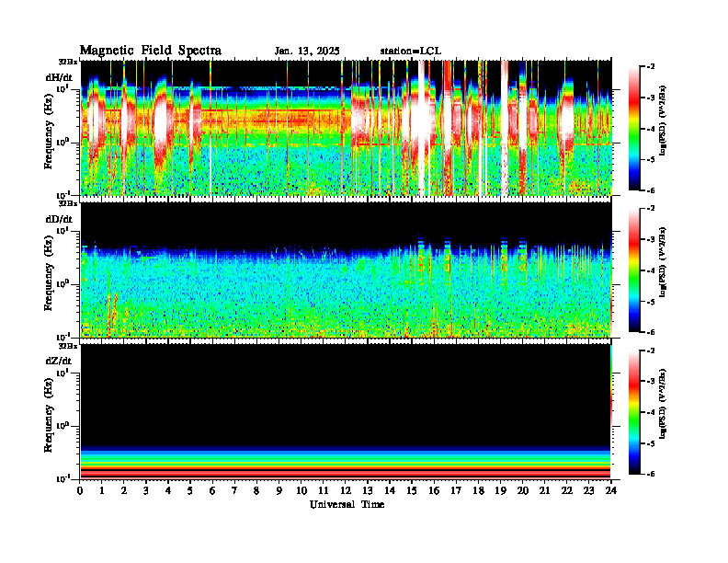This screenshot has width=728, height=563.
Task: Click the "19" hour tick label
Action: 500,491
